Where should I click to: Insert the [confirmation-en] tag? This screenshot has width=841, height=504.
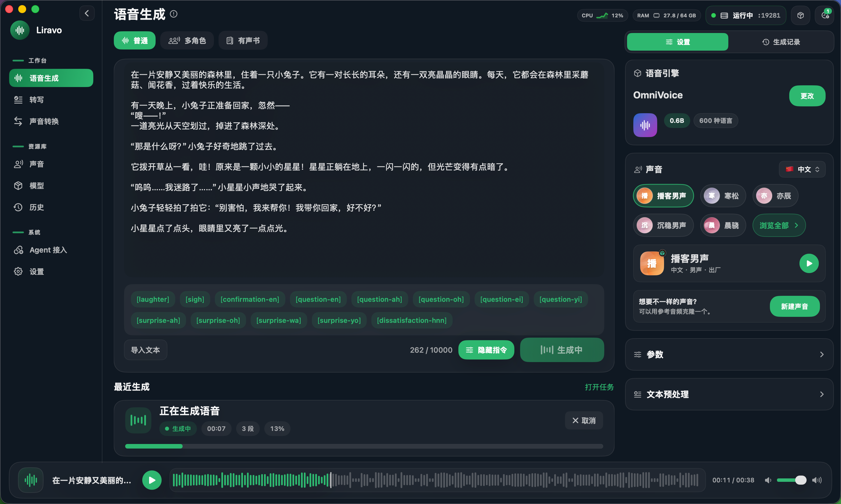click(x=250, y=299)
